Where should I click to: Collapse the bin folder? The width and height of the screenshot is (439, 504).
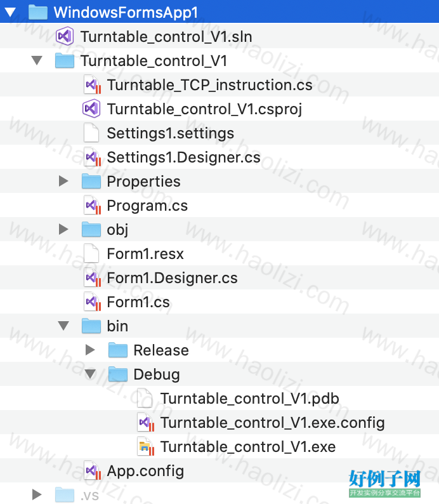coord(63,326)
